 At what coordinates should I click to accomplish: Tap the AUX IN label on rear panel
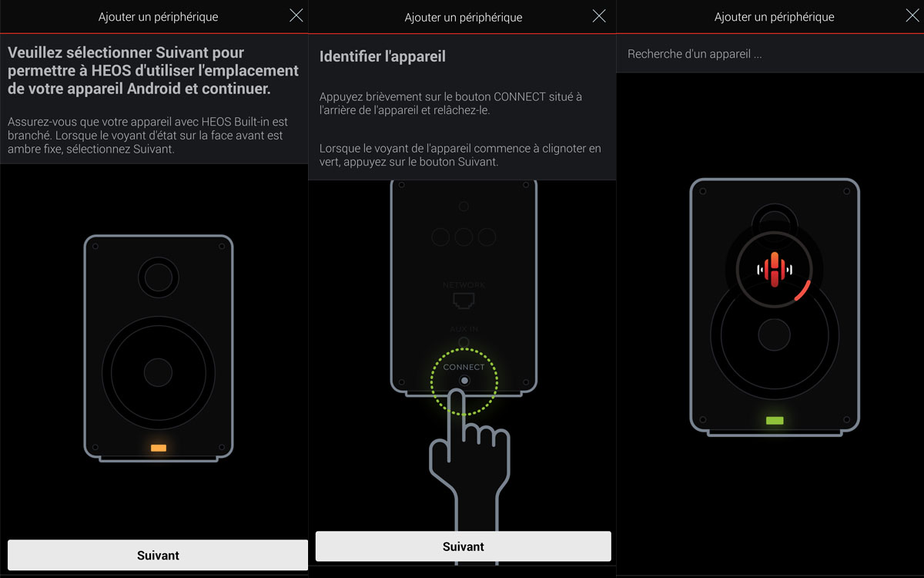[x=464, y=329]
